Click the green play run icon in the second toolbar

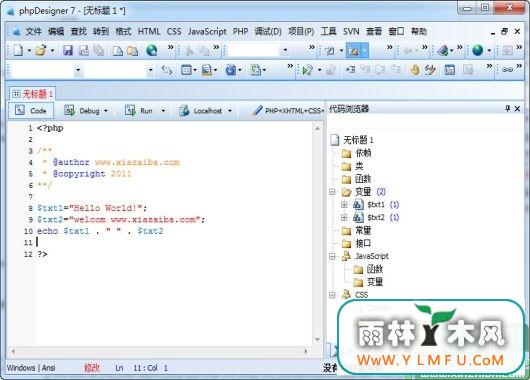[308, 70]
